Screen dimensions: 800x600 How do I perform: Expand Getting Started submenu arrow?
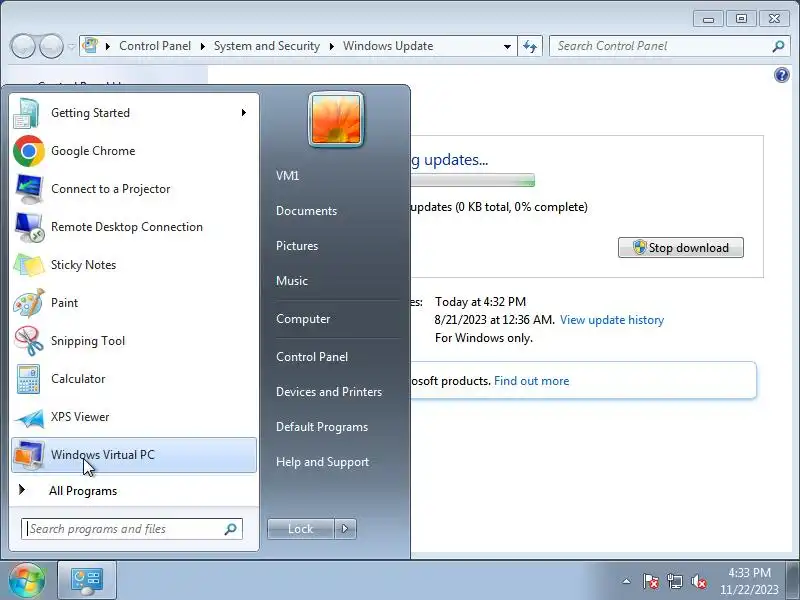[x=244, y=113]
